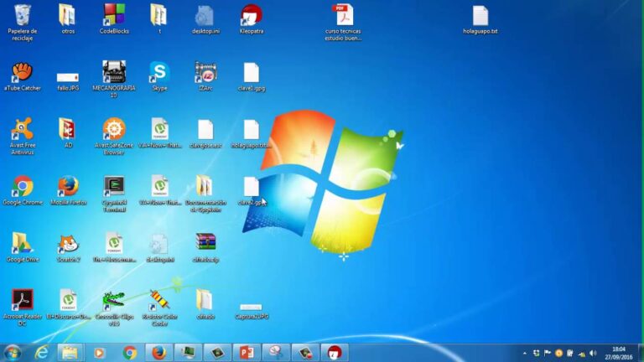Open the IZArc desktop shortcut

point(205,76)
